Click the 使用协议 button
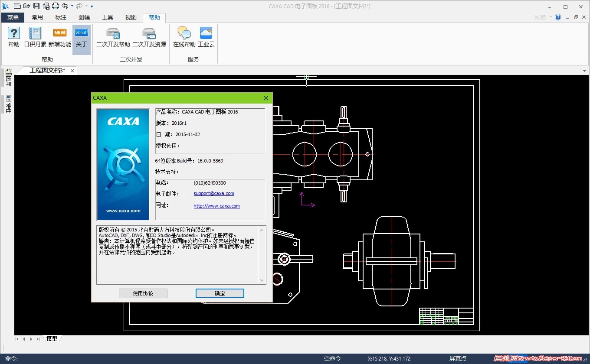 (143, 293)
